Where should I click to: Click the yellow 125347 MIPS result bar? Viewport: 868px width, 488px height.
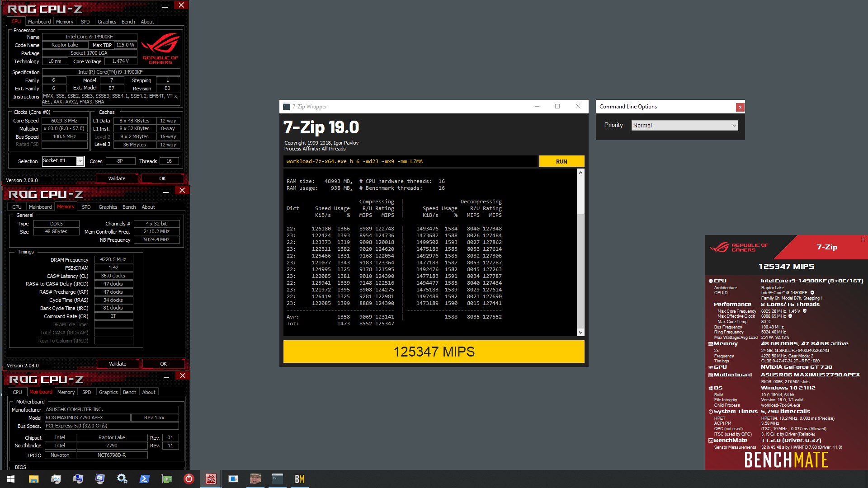point(434,352)
